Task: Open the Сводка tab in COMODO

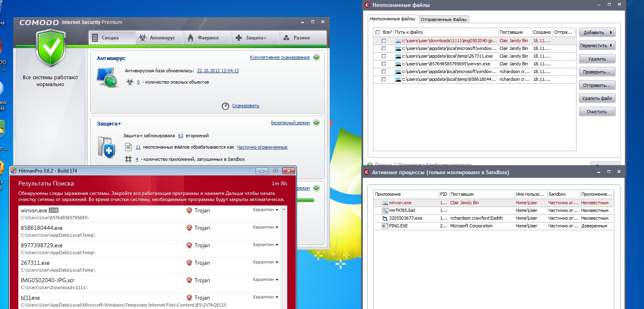Action: click(112, 38)
